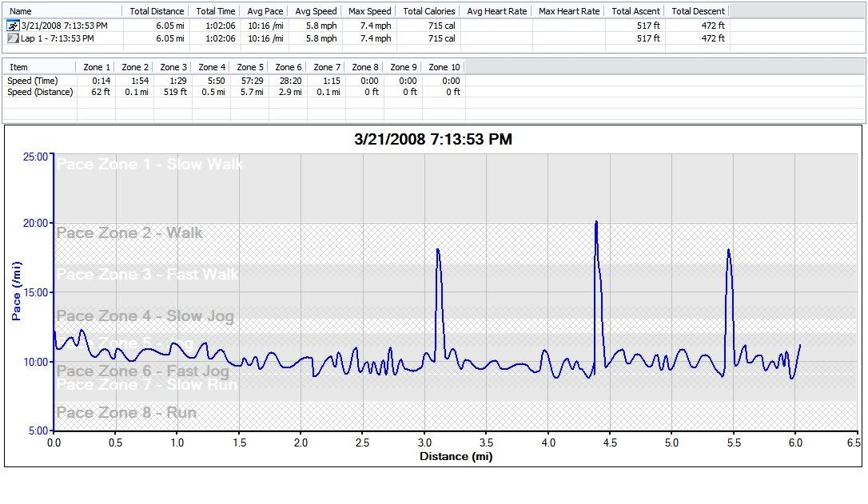This screenshot has width=868, height=504.
Task: Click the lap icon beside Lap 1
Action: coord(13,38)
